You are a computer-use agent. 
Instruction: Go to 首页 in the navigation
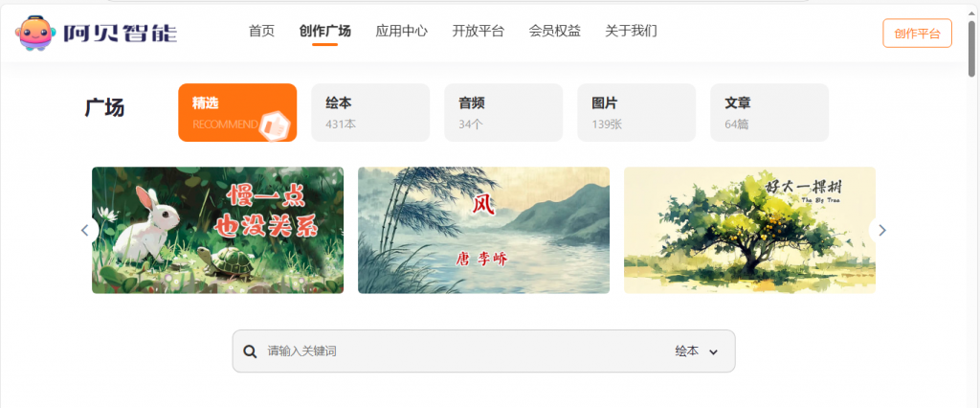(x=262, y=32)
